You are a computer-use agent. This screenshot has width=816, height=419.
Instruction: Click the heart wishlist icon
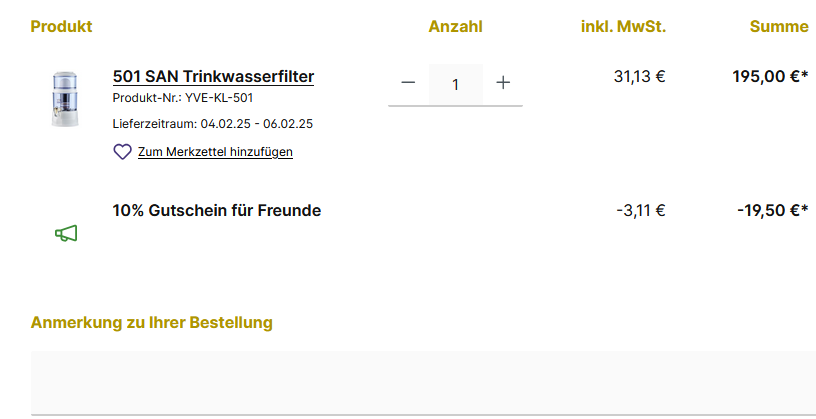tap(122, 152)
